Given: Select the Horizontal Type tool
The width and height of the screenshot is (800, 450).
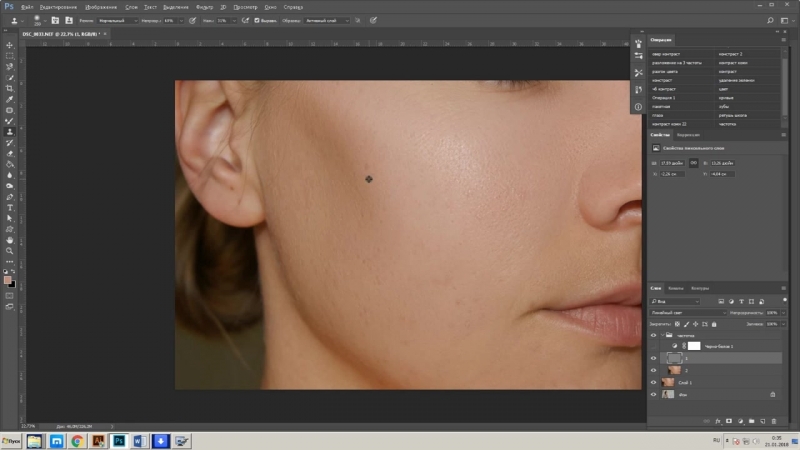Looking at the screenshot, I should 10,207.
